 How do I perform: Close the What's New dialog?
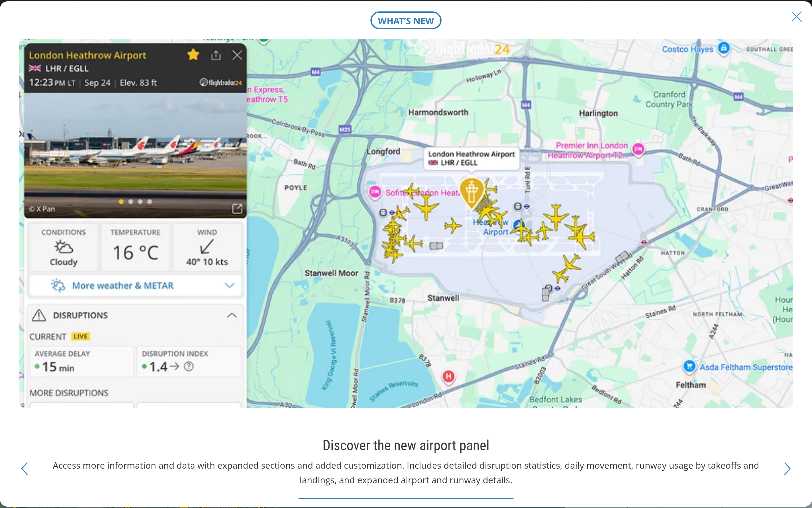pos(796,17)
